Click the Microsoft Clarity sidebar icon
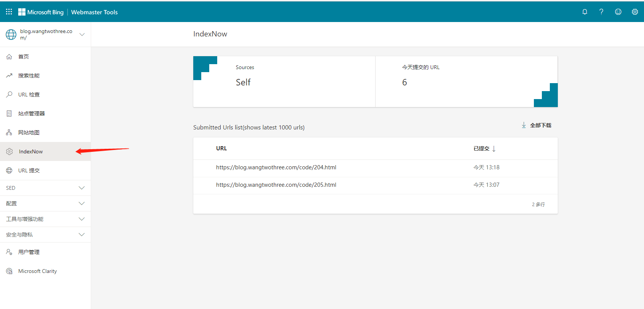The width and height of the screenshot is (644, 309). pos(9,271)
